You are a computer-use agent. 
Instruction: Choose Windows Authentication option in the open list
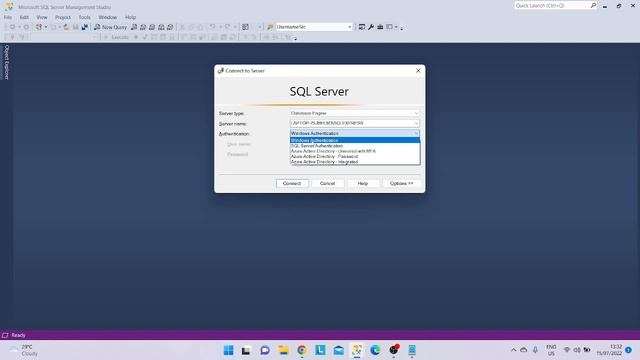click(355, 140)
